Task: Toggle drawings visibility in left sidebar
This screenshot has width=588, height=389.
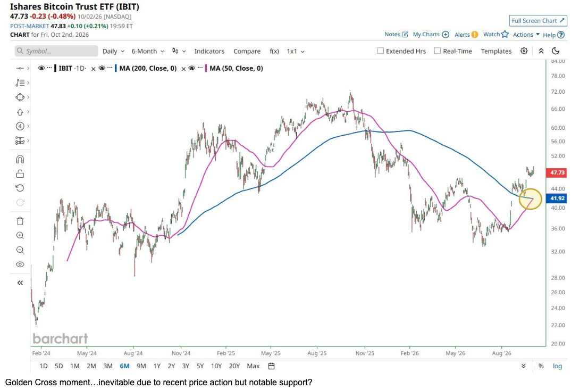Action: click(20, 264)
